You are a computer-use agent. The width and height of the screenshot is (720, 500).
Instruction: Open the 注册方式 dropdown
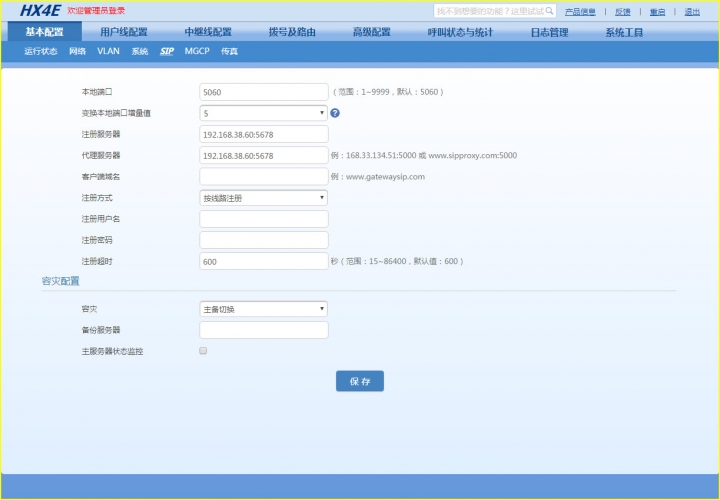pos(264,198)
